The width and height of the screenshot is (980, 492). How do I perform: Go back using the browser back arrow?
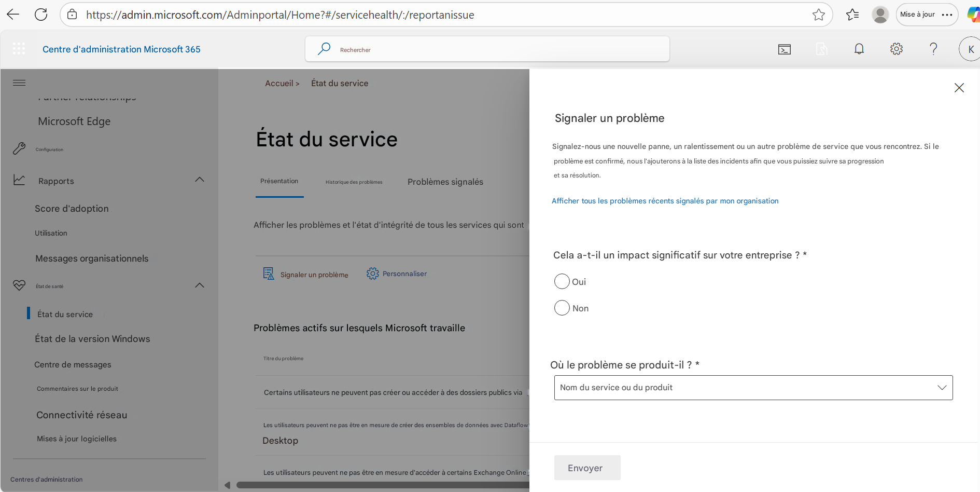pos(13,15)
